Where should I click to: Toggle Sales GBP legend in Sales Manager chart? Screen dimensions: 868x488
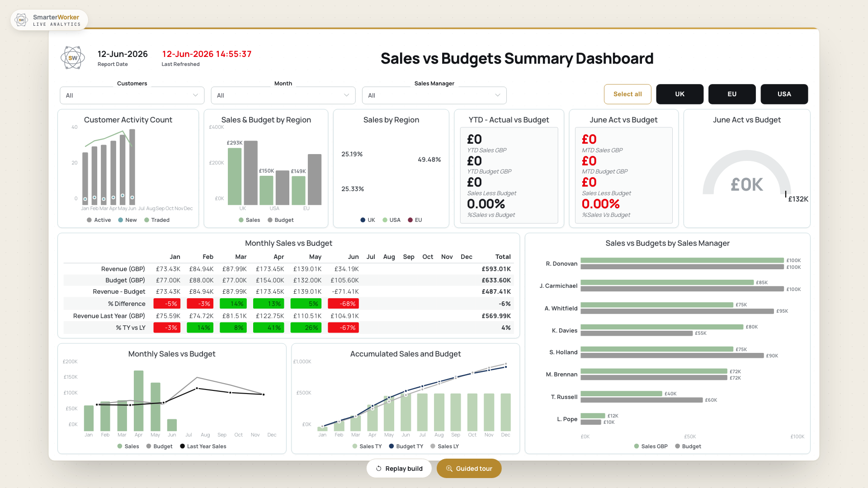(651, 446)
